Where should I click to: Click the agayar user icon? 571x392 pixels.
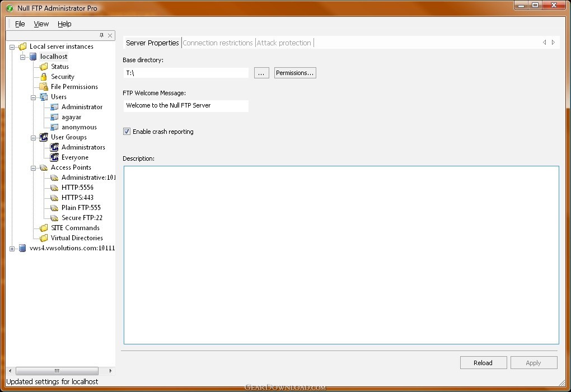click(x=54, y=117)
